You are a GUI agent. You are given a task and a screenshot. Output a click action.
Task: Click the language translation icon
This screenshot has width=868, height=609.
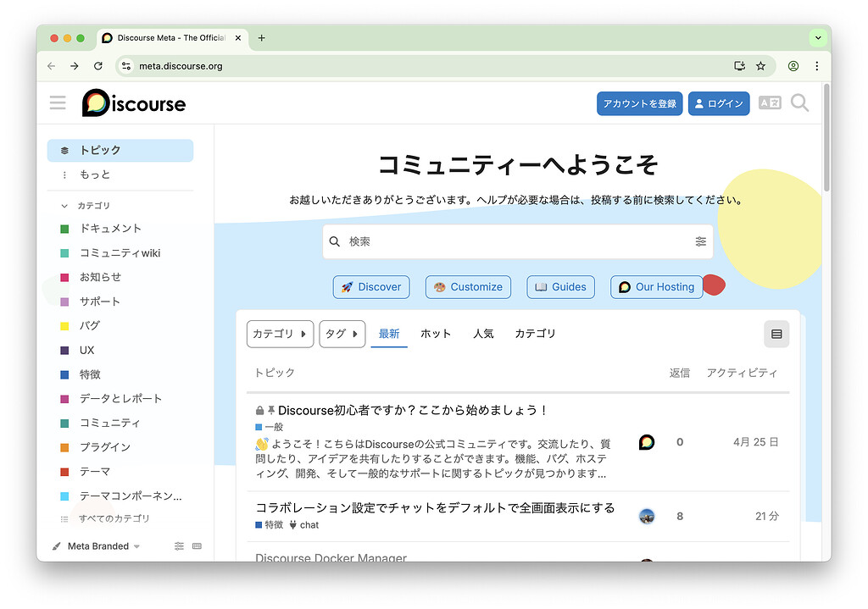(769, 103)
